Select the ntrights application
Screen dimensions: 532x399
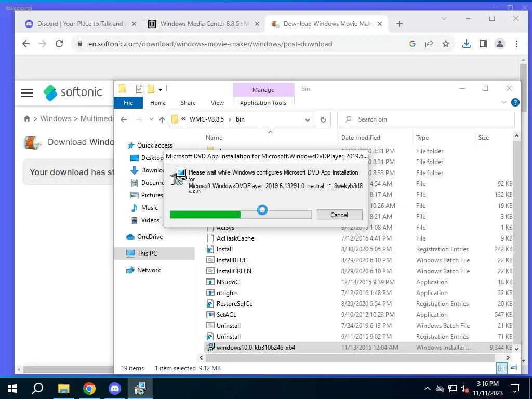[228, 293]
